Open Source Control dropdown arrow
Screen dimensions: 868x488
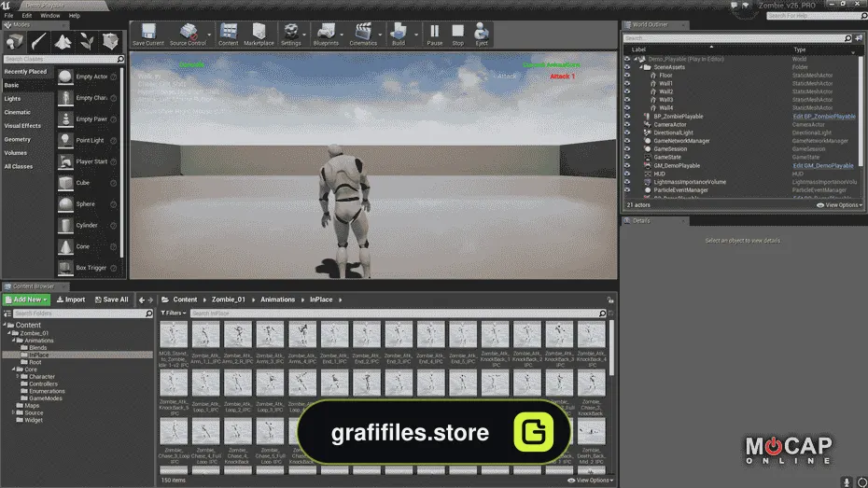(209, 35)
